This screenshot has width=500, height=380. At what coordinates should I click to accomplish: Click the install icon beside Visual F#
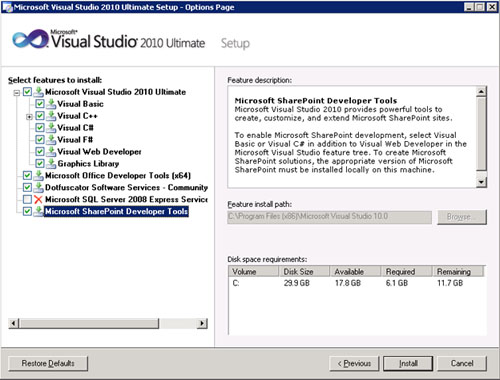point(51,140)
